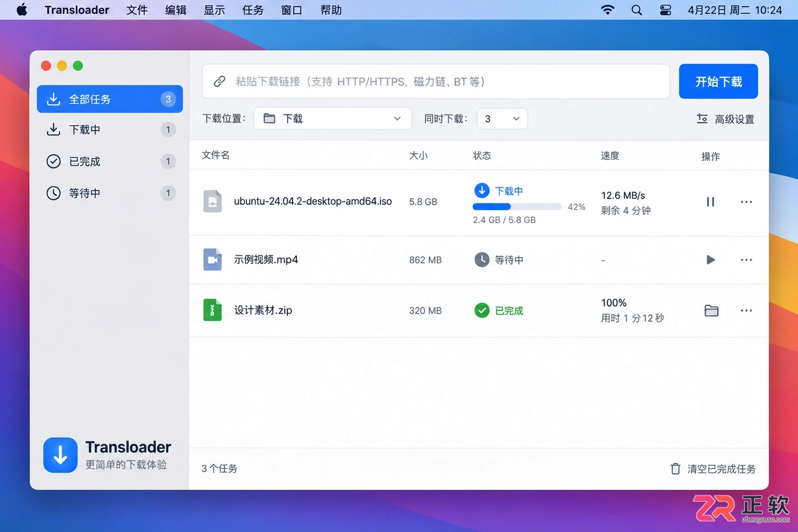Click the 状态 column header
The width and height of the screenshot is (798, 532).
[x=482, y=156]
